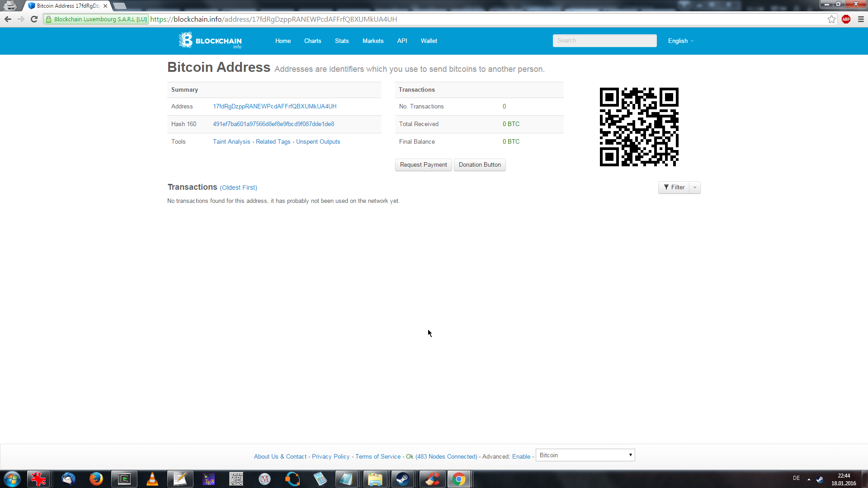This screenshot has height=488, width=868.
Task: Open Steam from the taskbar
Action: click(x=402, y=479)
